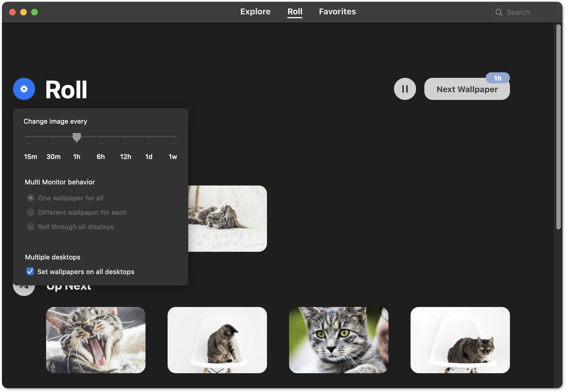Open the Favorites tab

[x=337, y=12]
